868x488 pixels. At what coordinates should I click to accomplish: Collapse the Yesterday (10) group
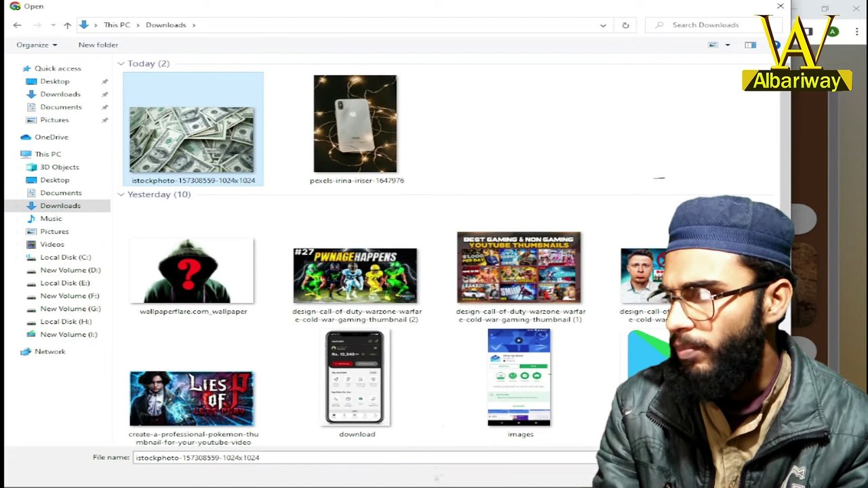(x=121, y=195)
